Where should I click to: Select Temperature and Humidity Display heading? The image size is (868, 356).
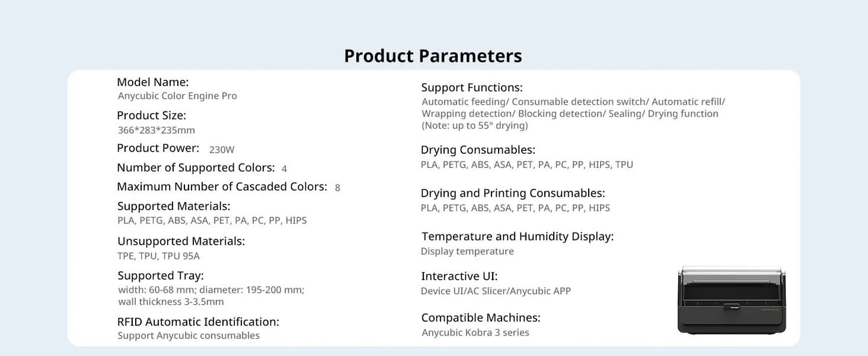517,236
